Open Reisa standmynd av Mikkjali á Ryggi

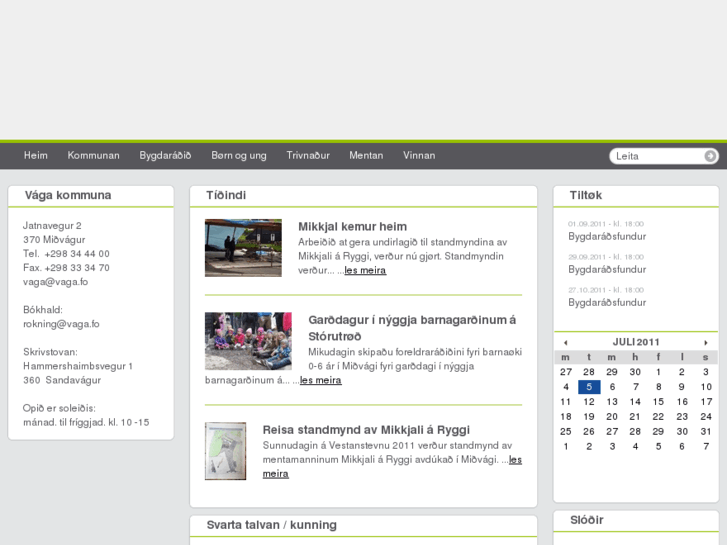(x=366, y=430)
